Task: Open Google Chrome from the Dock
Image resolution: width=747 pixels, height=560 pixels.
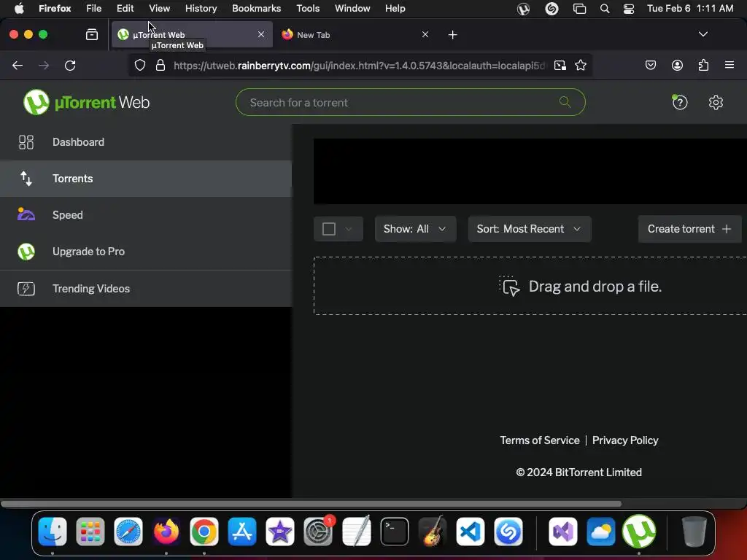Action: (204, 532)
